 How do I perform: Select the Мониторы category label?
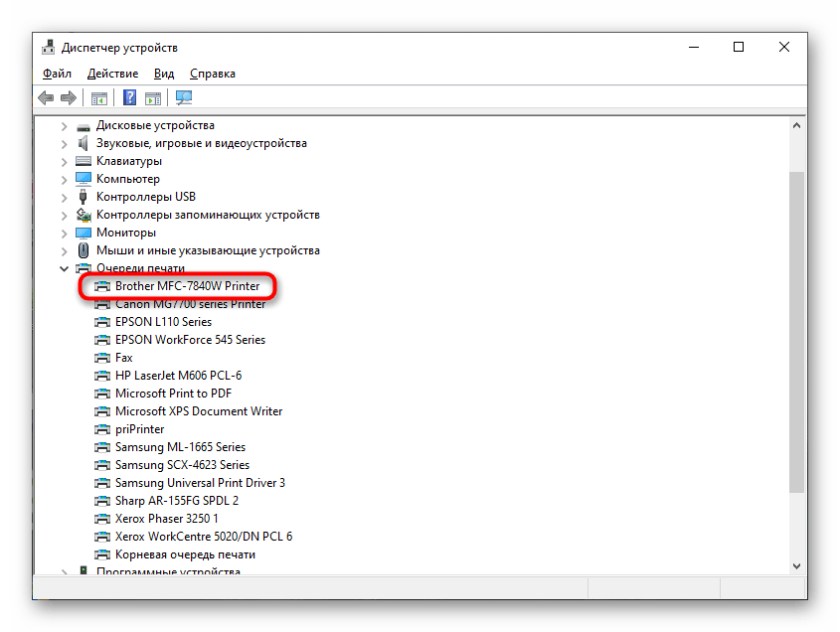[126, 233]
